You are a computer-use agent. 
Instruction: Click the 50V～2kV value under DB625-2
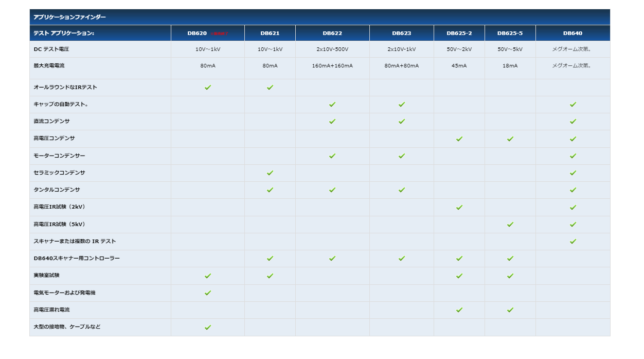coord(459,49)
